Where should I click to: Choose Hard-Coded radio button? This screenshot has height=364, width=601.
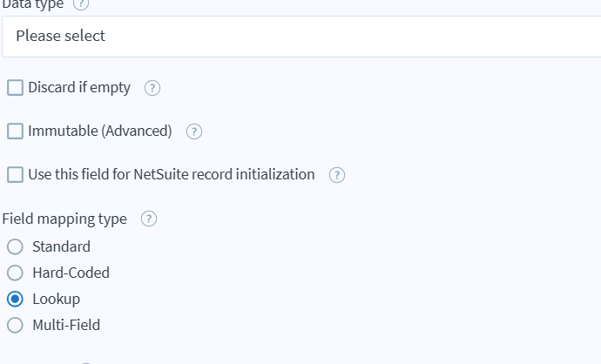coord(15,273)
